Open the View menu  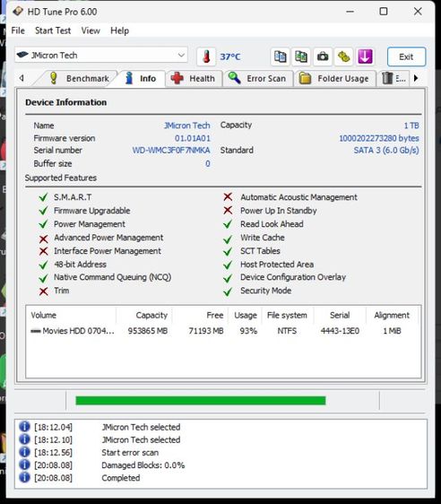coord(91,30)
